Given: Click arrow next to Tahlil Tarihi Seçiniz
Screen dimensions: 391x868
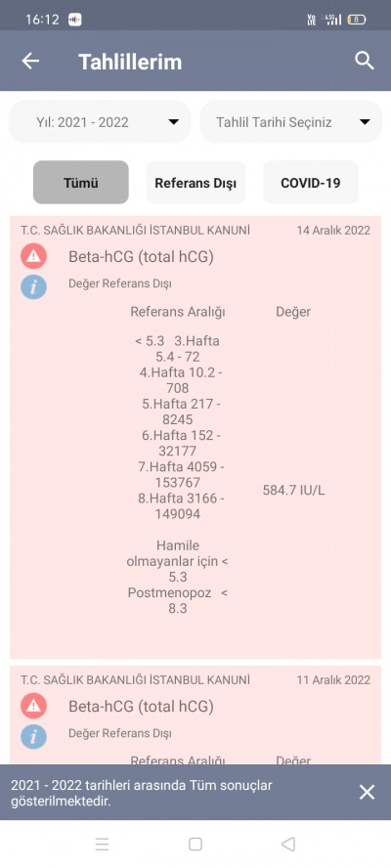Looking at the screenshot, I should coord(365,122).
